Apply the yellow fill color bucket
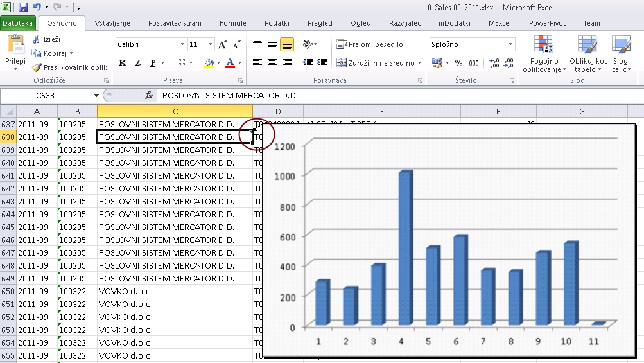Viewport: 644px width, 363px height. (208, 63)
